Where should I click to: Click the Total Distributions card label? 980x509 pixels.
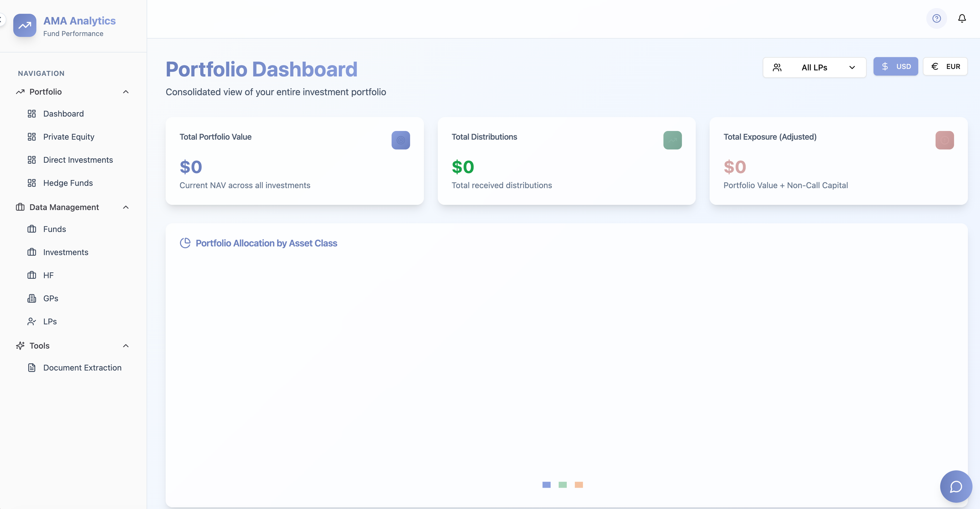(x=484, y=137)
